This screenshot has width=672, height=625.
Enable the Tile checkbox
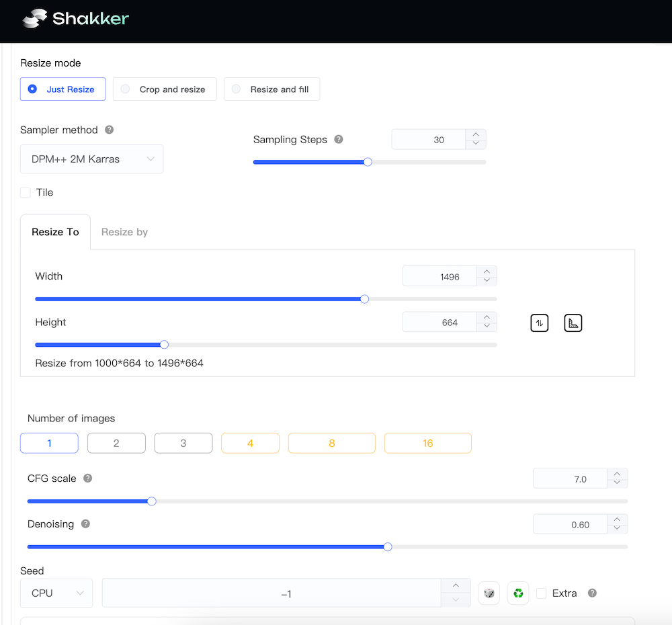[26, 193]
